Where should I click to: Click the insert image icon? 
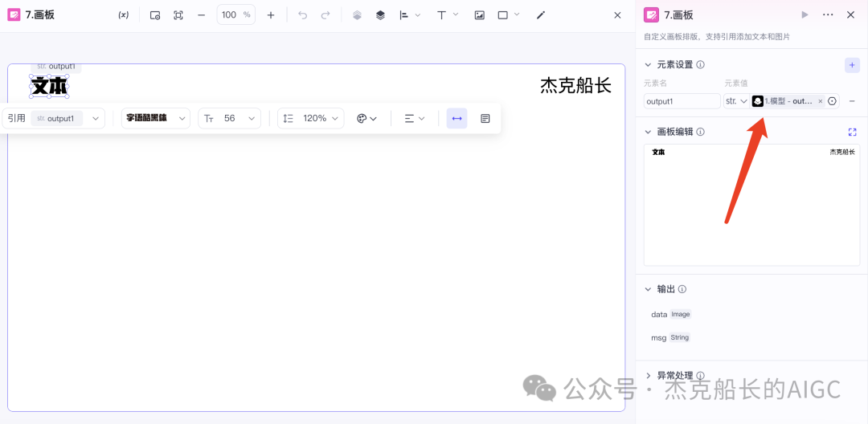click(x=479, y=15)
